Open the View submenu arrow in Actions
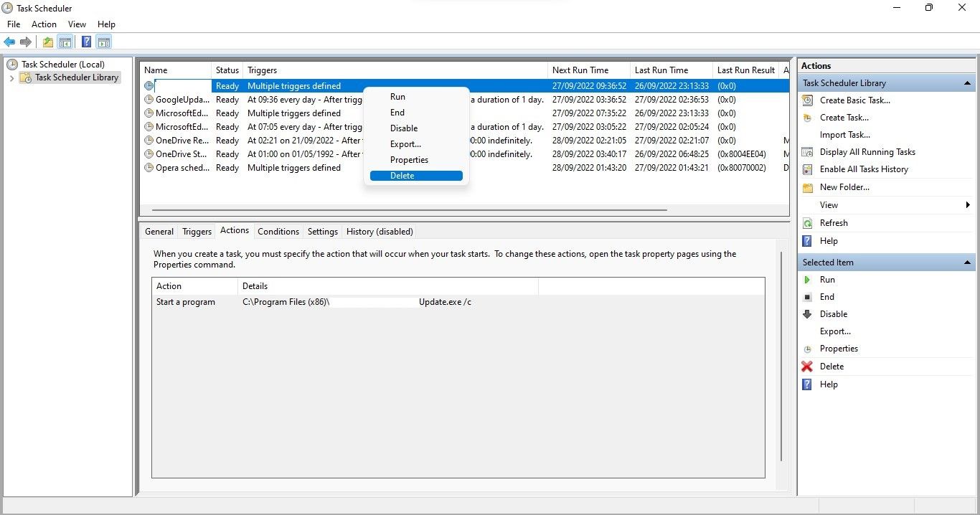Viewport: 980px width, 515px height. (x=968, y=205)
